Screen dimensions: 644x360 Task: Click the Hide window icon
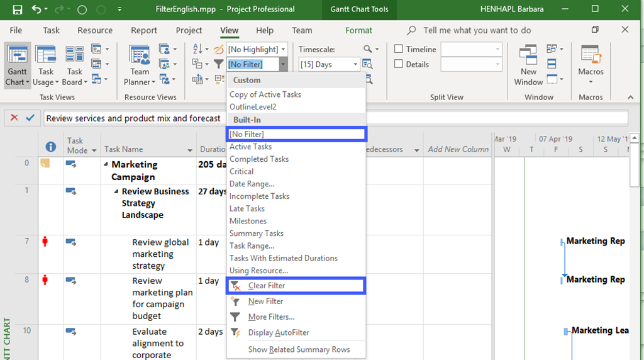pos(552,79)
